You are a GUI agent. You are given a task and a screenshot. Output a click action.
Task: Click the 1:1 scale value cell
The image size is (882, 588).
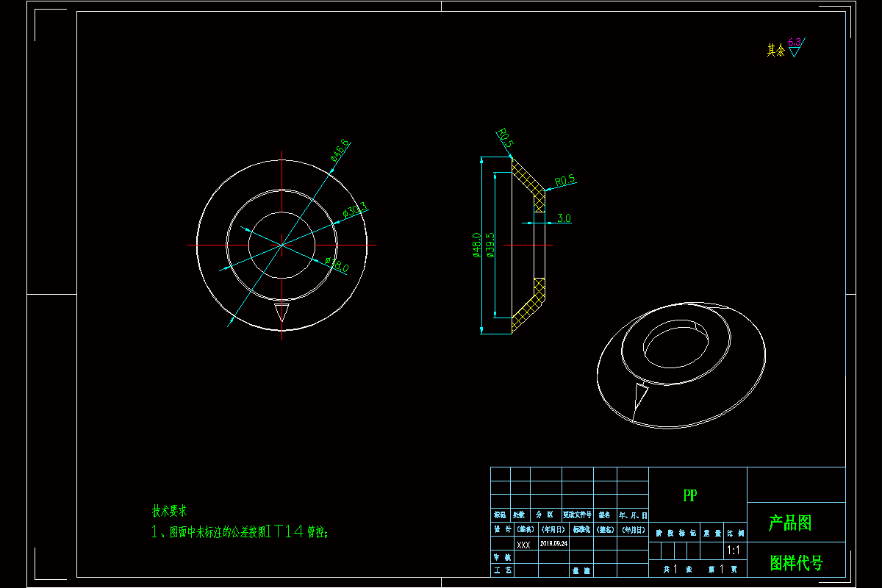(x=735, y=551)
